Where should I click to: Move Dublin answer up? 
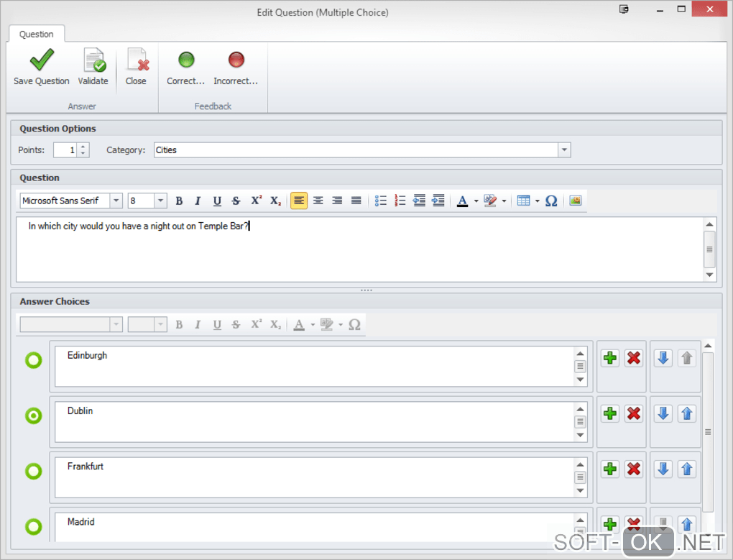(687, 413)
